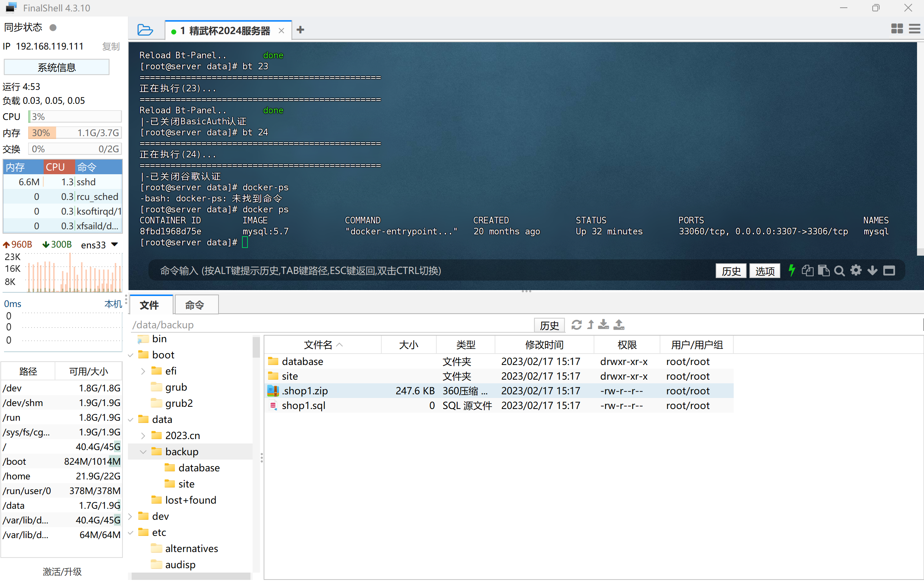Expand the dev folder in tree
The image size is (924, 581).
click(131, 516)
